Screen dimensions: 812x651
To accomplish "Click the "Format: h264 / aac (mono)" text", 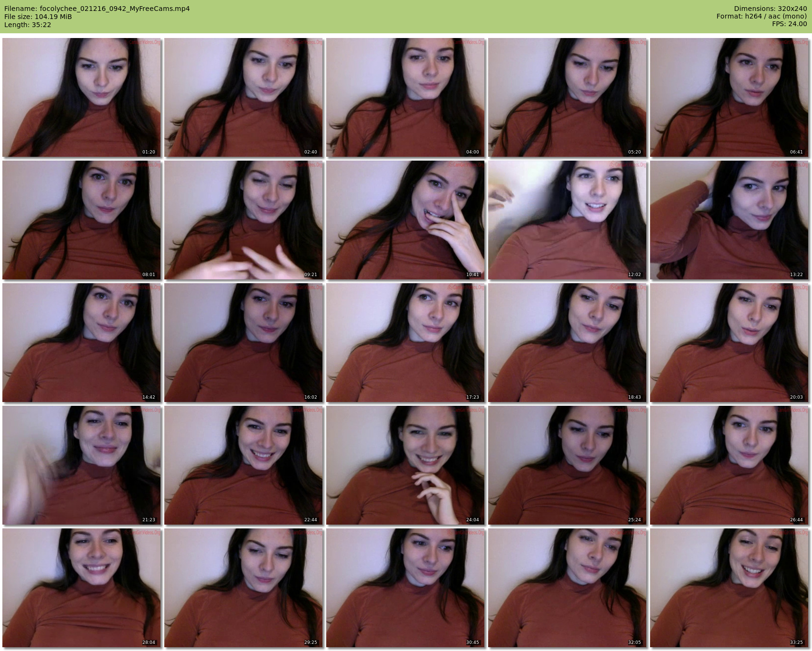I will tap(762, 17).
